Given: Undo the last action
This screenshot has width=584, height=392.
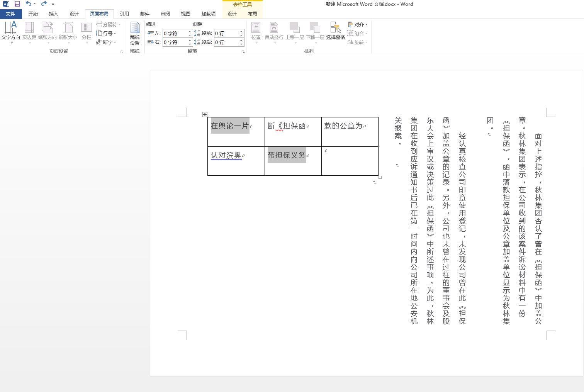Looking at the screenshot, I should 28,4.
